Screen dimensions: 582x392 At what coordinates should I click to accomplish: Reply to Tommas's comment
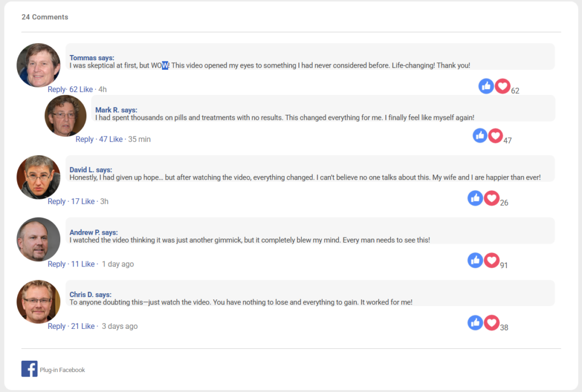pyautogui.click(x=56, y=89)
